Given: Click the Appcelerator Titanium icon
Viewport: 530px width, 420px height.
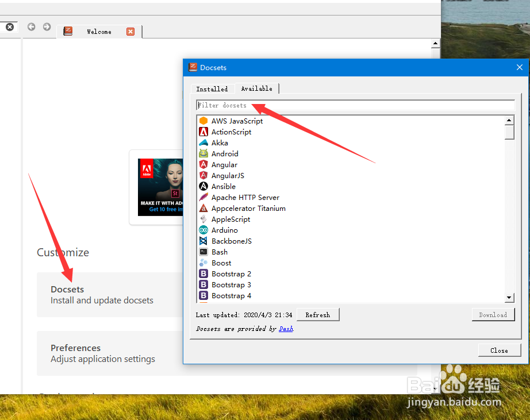Looking at the screenshot, I should [203, 208].
